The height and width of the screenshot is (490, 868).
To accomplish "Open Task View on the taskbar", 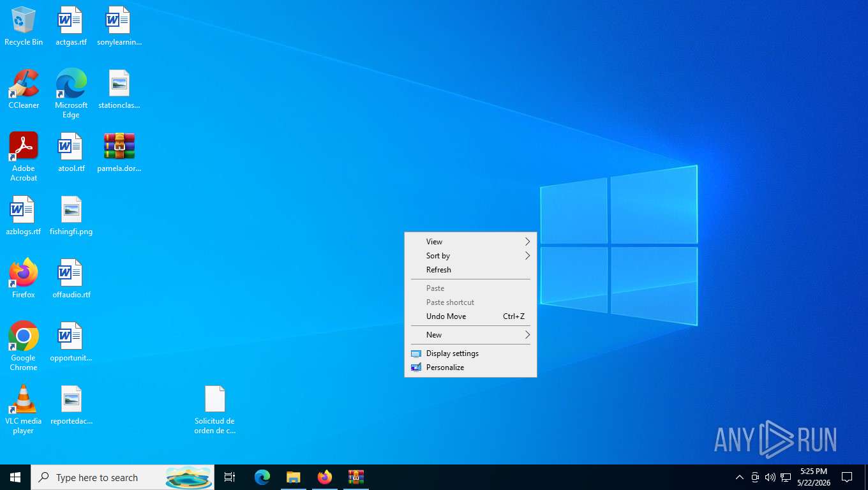I will [x=230, y=477].
